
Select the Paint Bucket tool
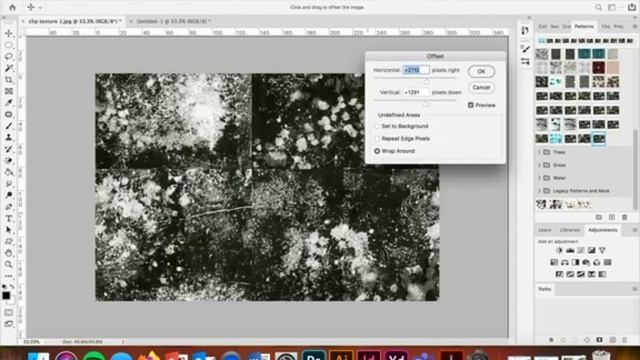9,172
